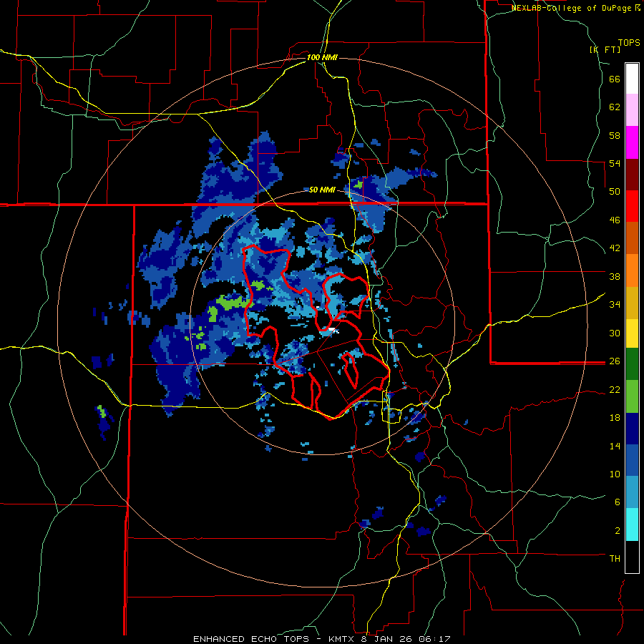
Task: Click the Enhanced Echo Tops KMTX title text
Action: (322, 639)
